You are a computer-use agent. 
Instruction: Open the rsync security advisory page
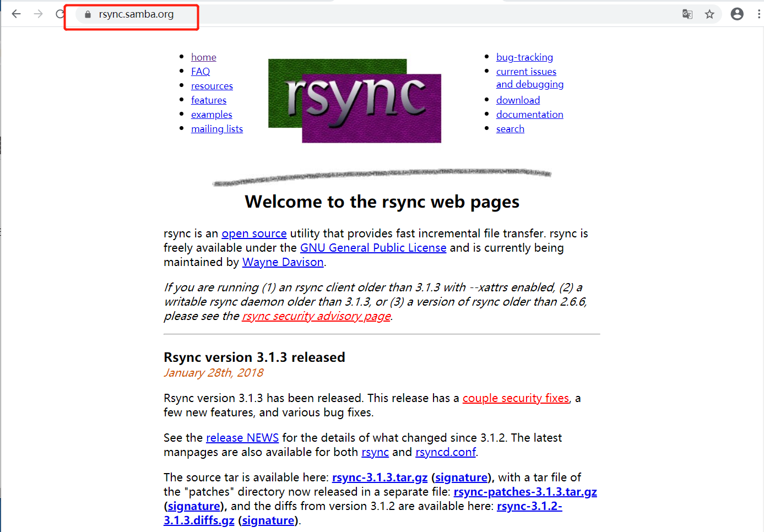coord(316,316)
